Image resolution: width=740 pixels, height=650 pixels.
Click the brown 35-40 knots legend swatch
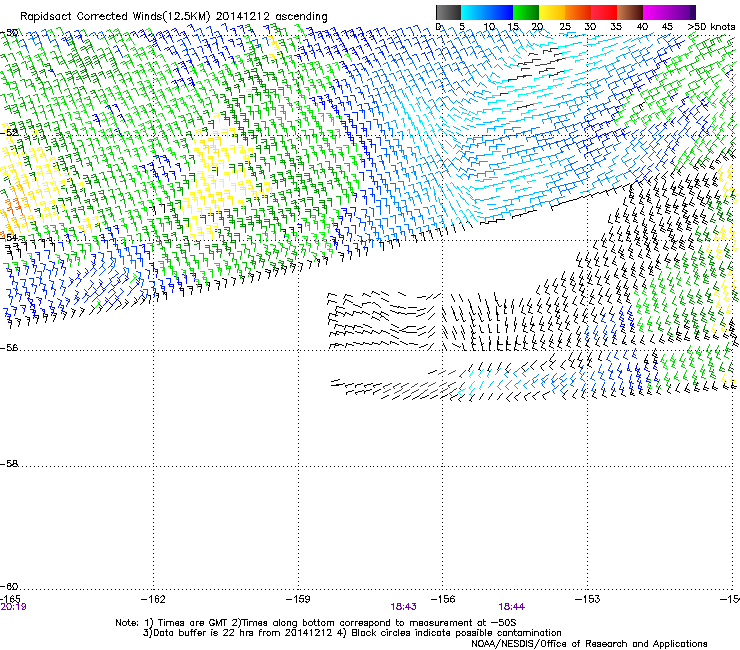point(630,12)
